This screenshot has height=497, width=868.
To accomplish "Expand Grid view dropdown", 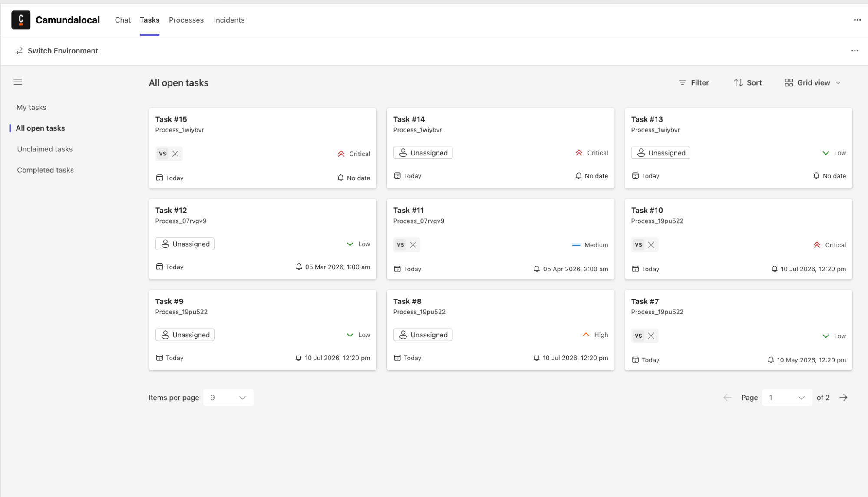I will 813,83.
